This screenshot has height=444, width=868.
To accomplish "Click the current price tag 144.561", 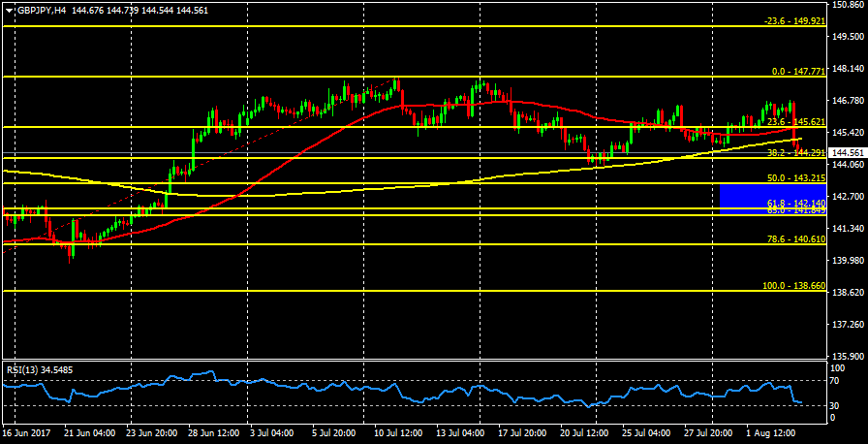I will click(847, 153).
